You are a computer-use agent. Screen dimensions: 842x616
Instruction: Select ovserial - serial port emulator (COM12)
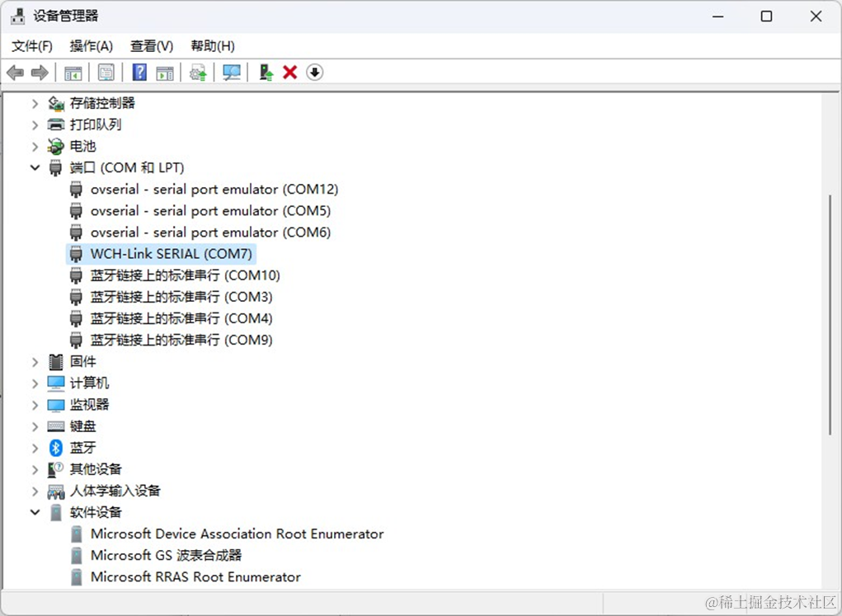(214, 189)
